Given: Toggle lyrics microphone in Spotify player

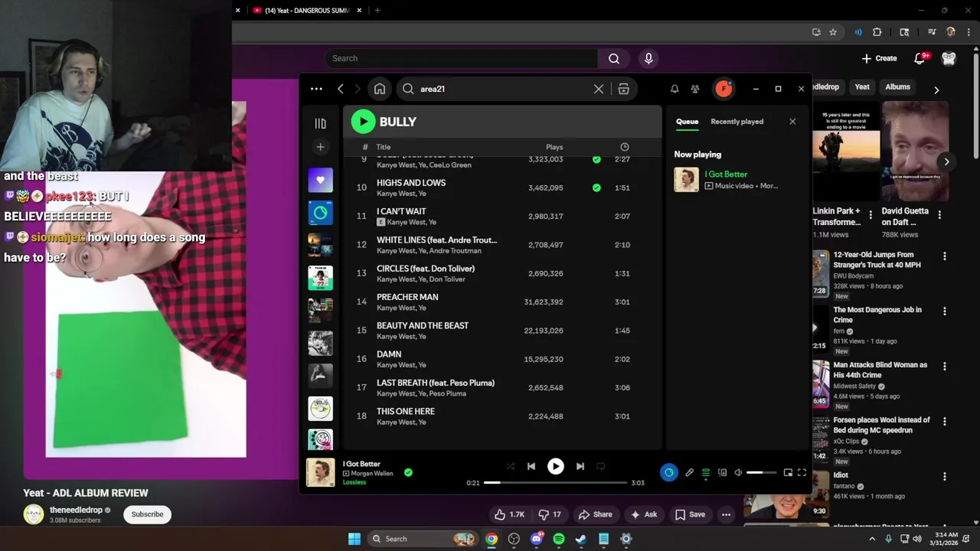Looking at the screenshot, I should coord(690,473).
